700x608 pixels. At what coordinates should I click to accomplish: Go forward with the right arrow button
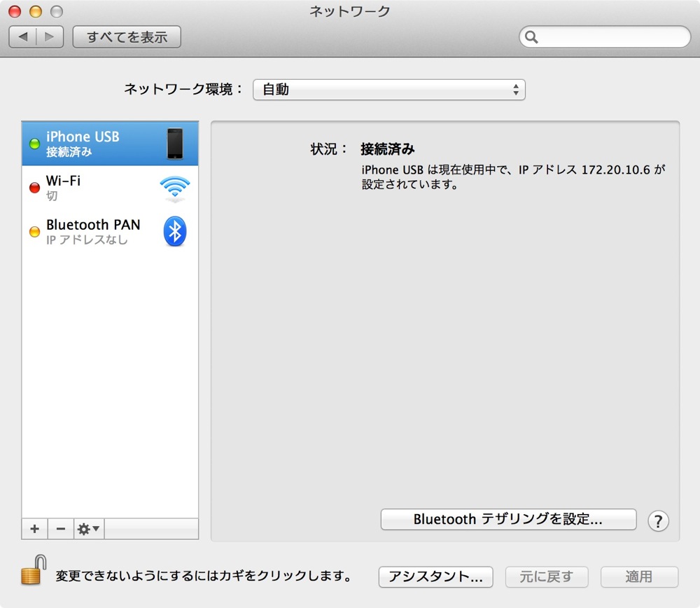[50, 36]
